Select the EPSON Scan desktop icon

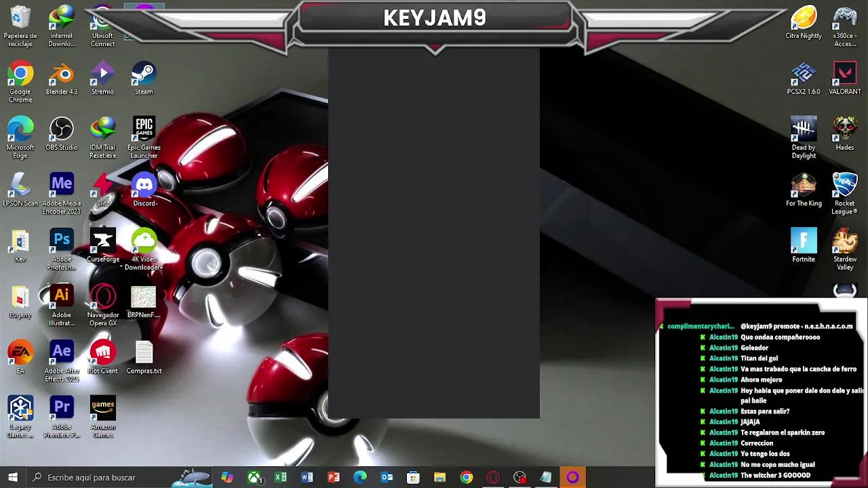point(20,189)
